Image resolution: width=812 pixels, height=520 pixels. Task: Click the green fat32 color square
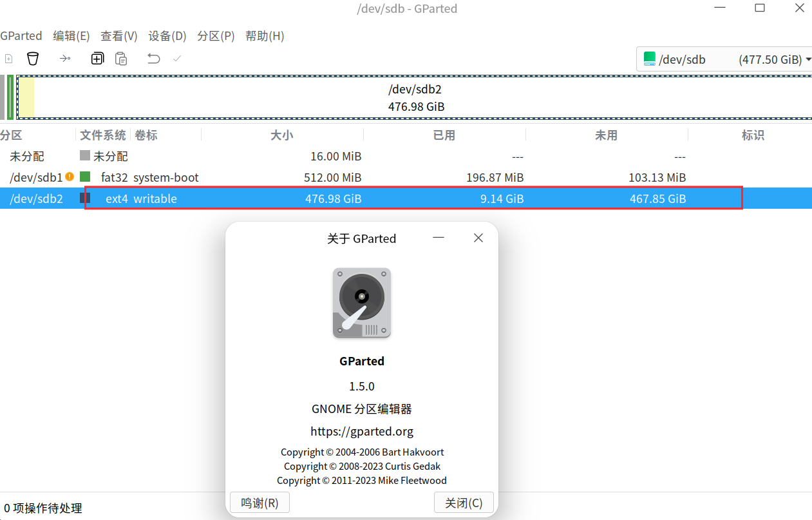84,177
